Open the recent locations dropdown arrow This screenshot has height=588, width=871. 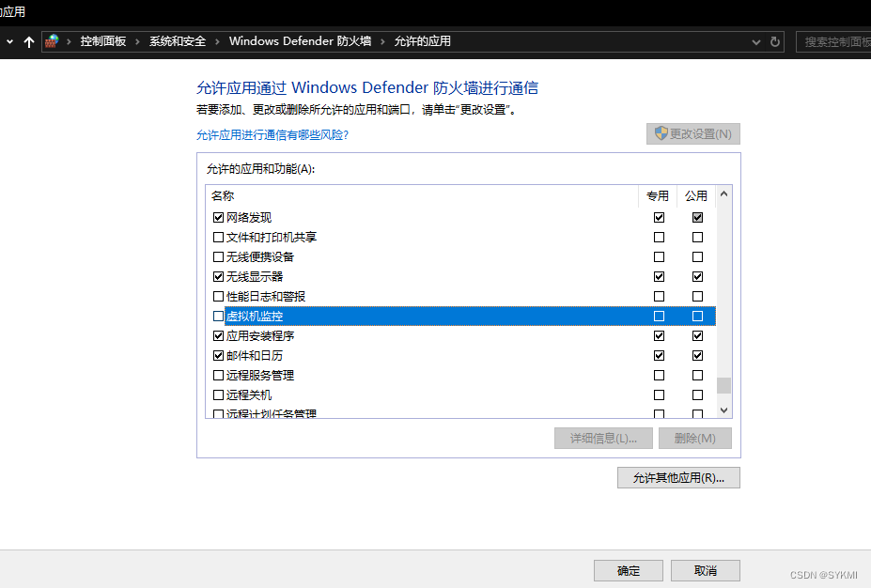[x=9, y=41]
